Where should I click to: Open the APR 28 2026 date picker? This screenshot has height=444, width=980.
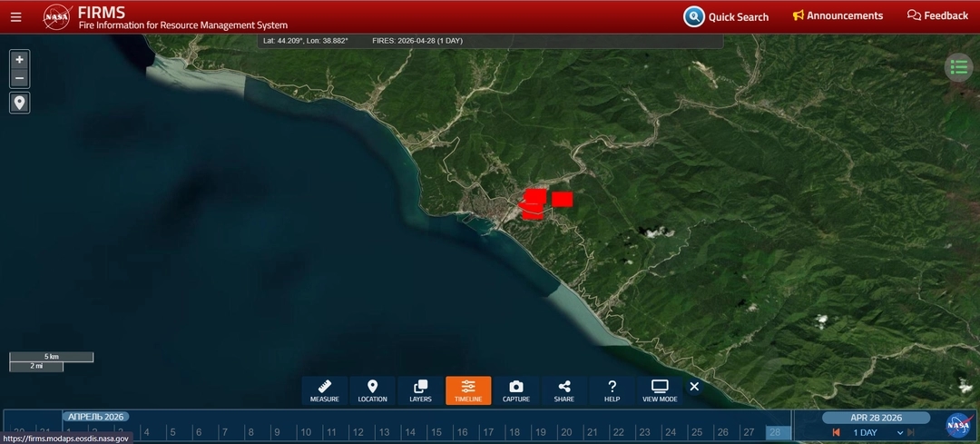pyautogui.click(x=876, y=418)
